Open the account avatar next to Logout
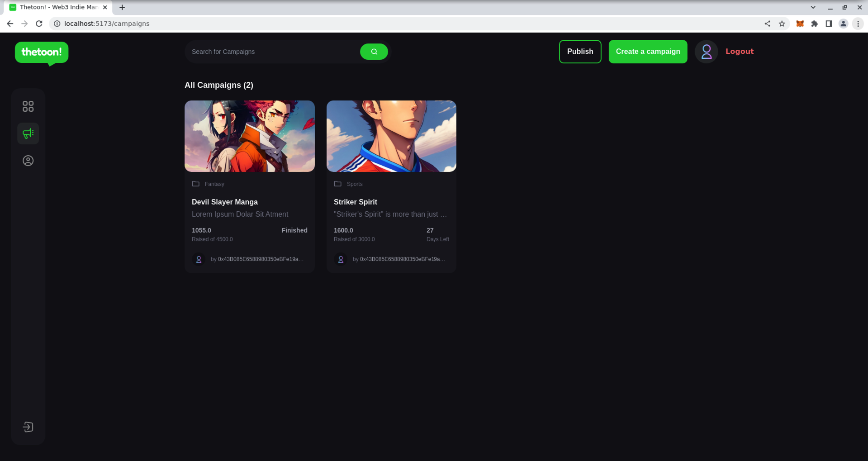 pos(706,51)
